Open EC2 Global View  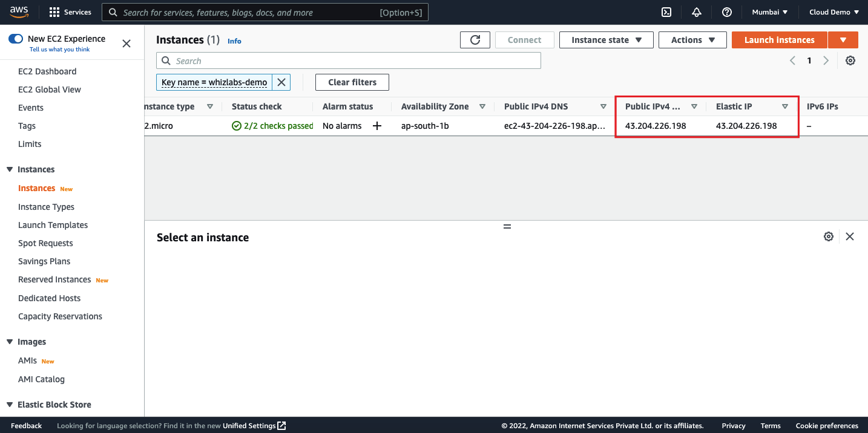(50, 90)
